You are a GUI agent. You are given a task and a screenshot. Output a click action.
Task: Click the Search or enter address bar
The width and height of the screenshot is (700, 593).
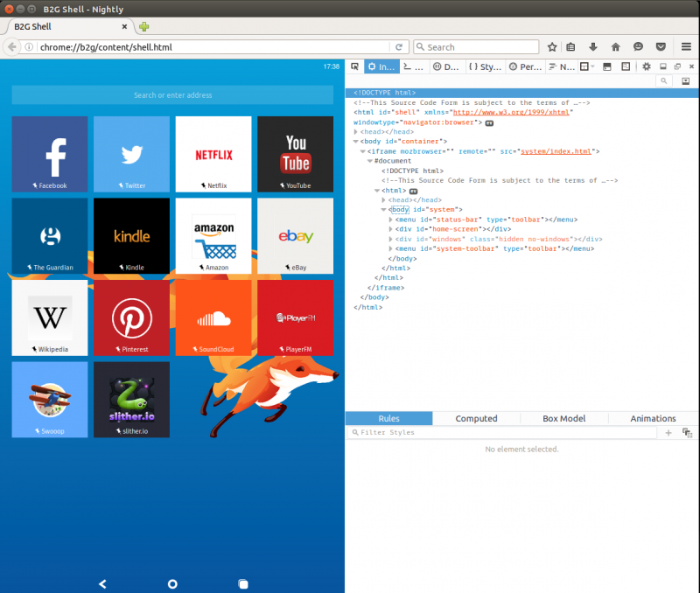tap(172, 95)
